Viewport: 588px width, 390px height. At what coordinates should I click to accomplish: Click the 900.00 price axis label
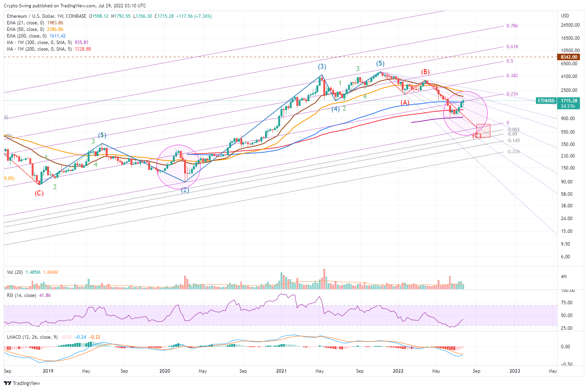(568, 119)
